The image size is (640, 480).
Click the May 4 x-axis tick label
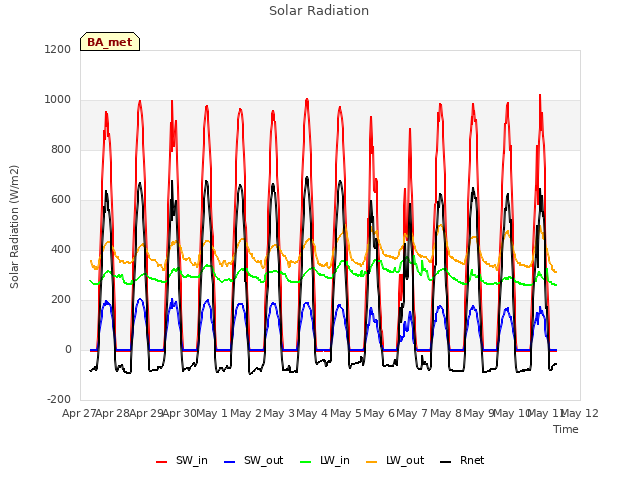(312, 413)
